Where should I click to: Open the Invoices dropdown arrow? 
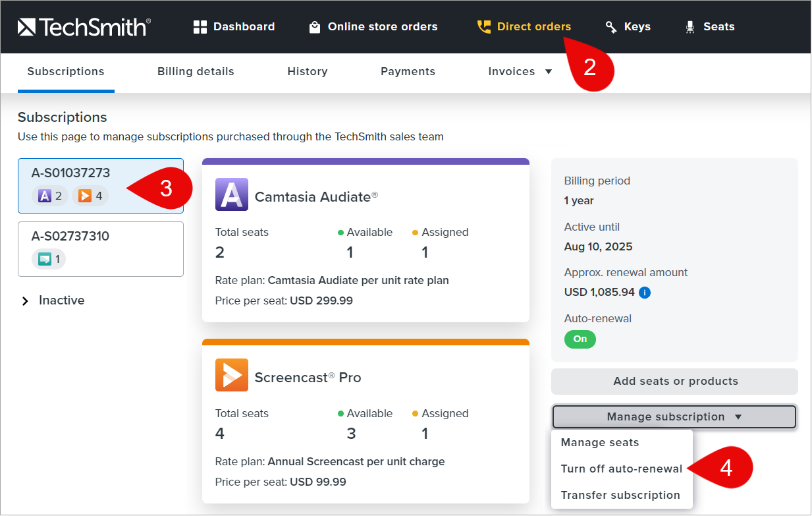549,72
